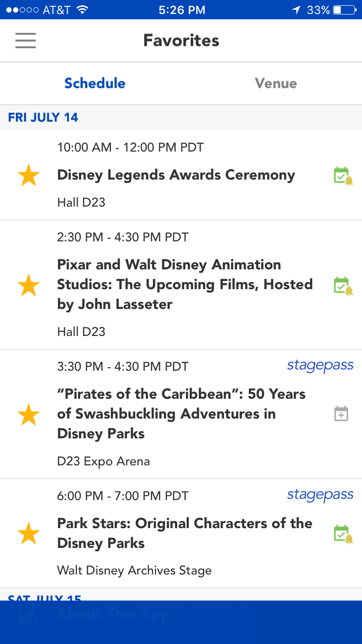Open stagepass link for Pirates event

coord(320,366)
